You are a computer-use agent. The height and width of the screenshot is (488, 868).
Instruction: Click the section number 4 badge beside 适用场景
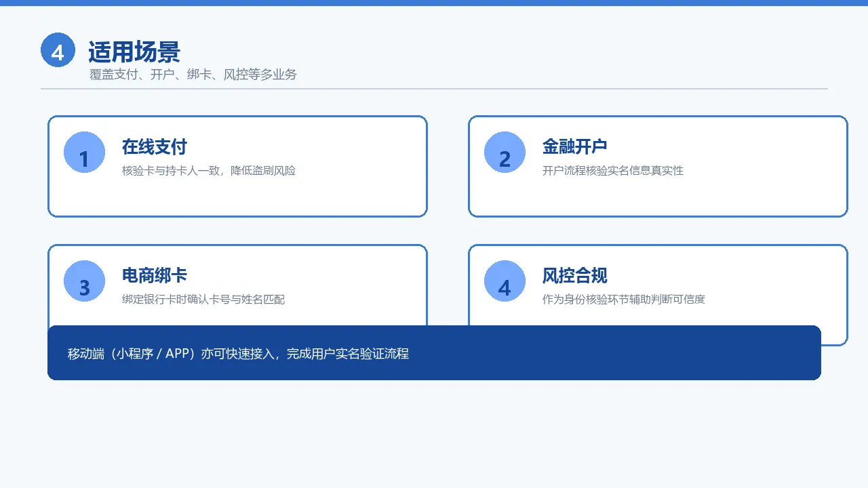(x=58, y=50)
